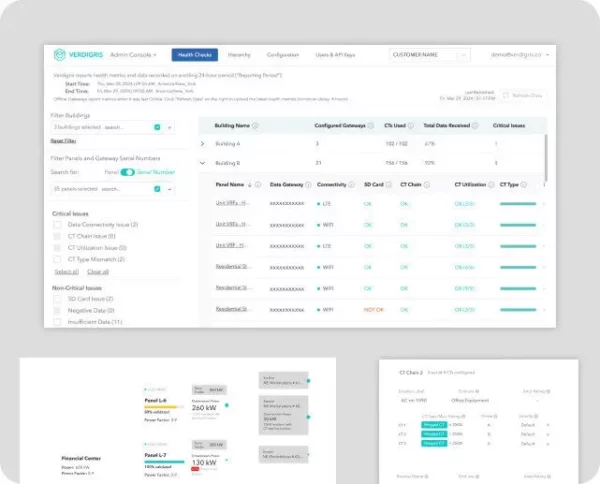Click the panels filter search field

point(111,189)
